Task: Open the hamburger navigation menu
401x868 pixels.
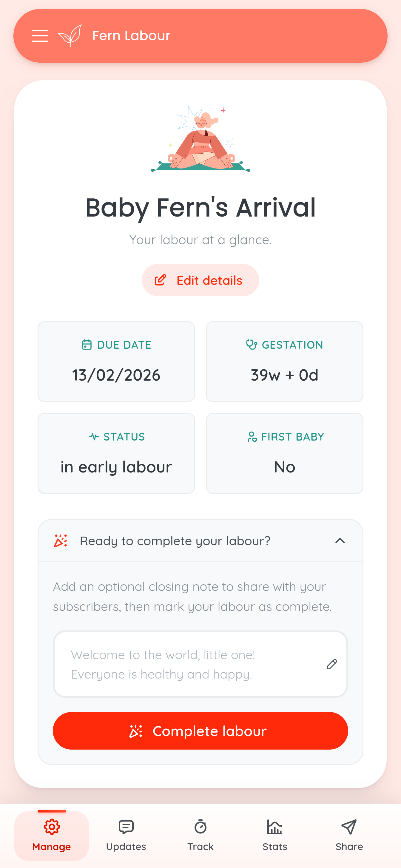Action: coord(41,35)
